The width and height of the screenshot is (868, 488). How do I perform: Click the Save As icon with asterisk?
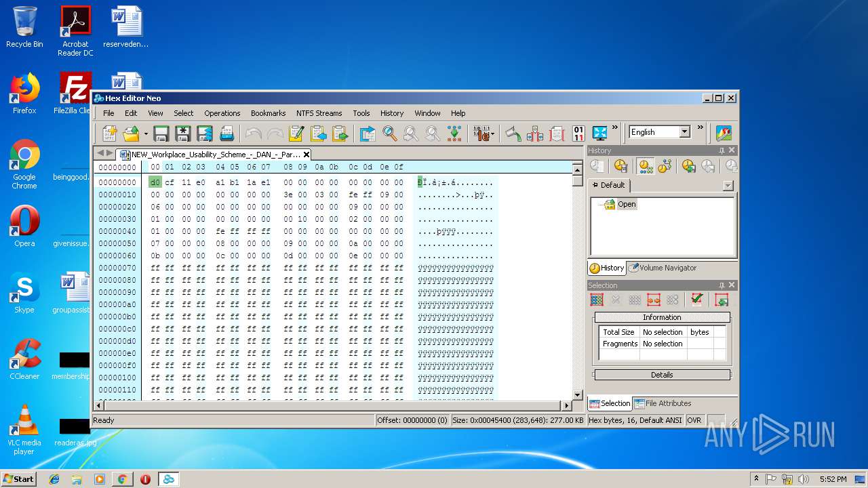pyautogui.click(x=183, y=133)
